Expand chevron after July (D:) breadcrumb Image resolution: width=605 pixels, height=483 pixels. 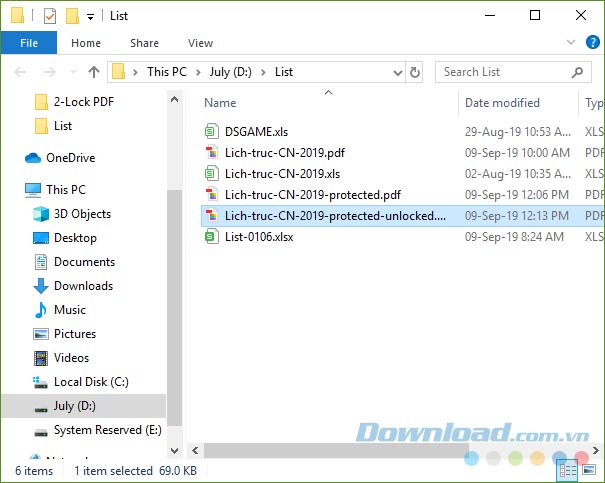pyautogui.click(x=263, y=72)
